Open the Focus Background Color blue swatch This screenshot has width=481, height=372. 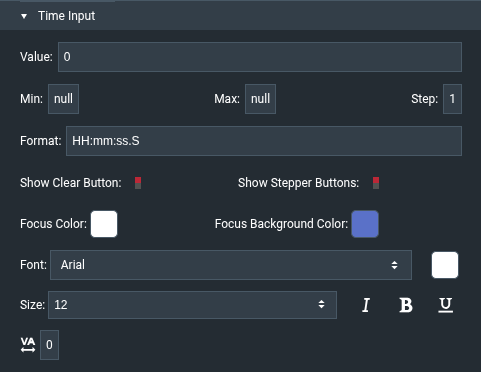coord(365,224)
